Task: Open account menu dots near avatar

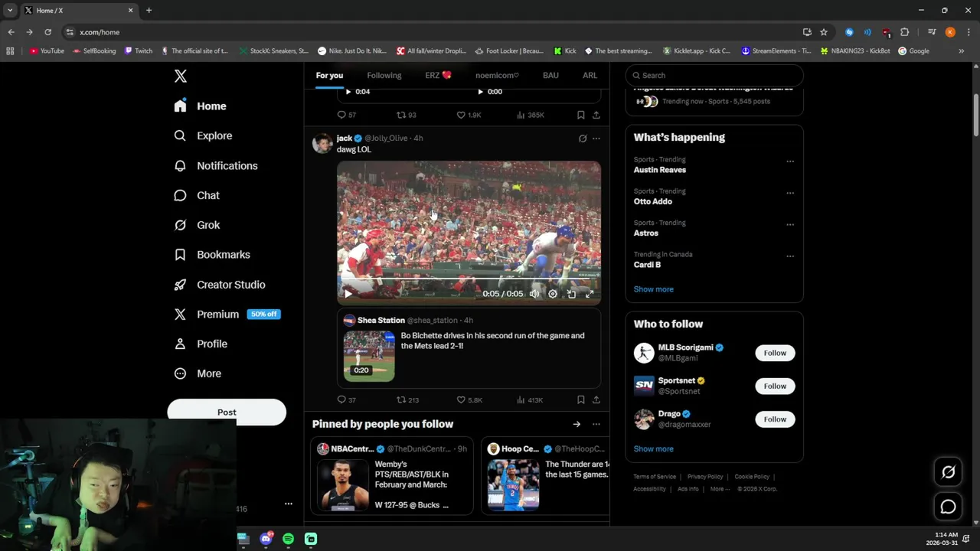Action: (289, 504)
